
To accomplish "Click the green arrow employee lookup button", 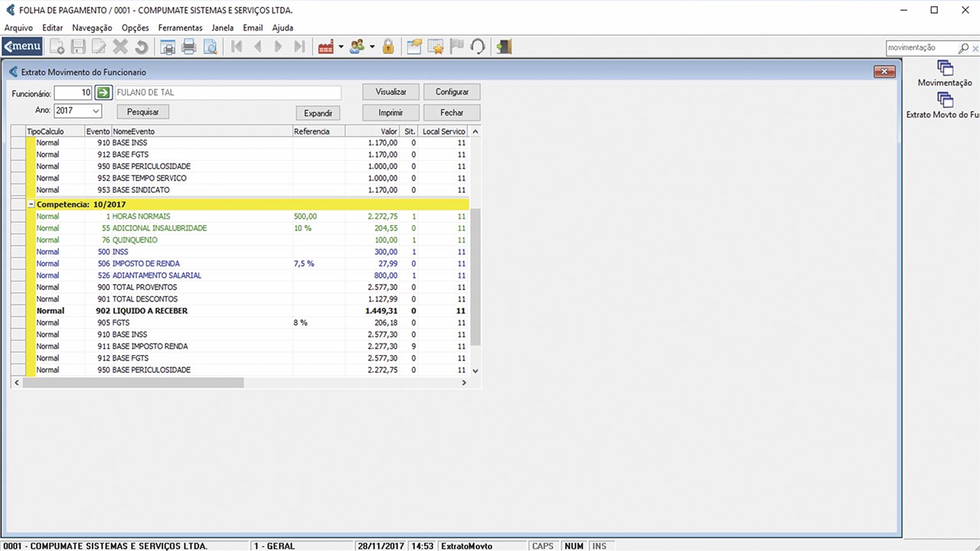I will [x=103, y=93].
